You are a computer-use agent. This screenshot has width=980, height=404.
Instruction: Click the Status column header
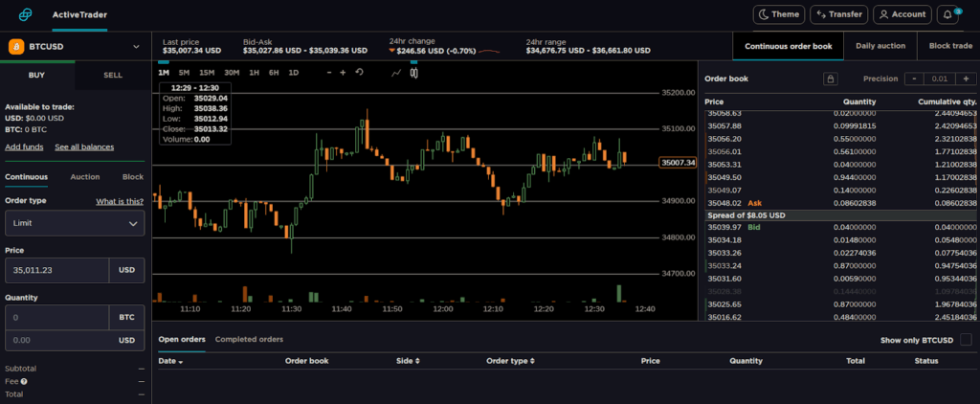coord(926,361)
